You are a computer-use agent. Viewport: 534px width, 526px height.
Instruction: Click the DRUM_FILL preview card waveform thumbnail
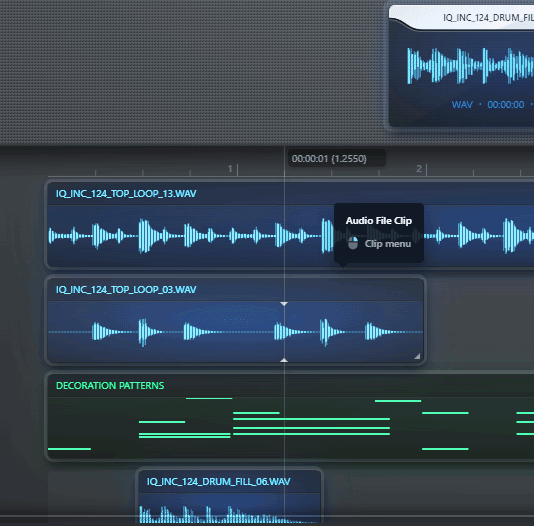coord(470,66)
